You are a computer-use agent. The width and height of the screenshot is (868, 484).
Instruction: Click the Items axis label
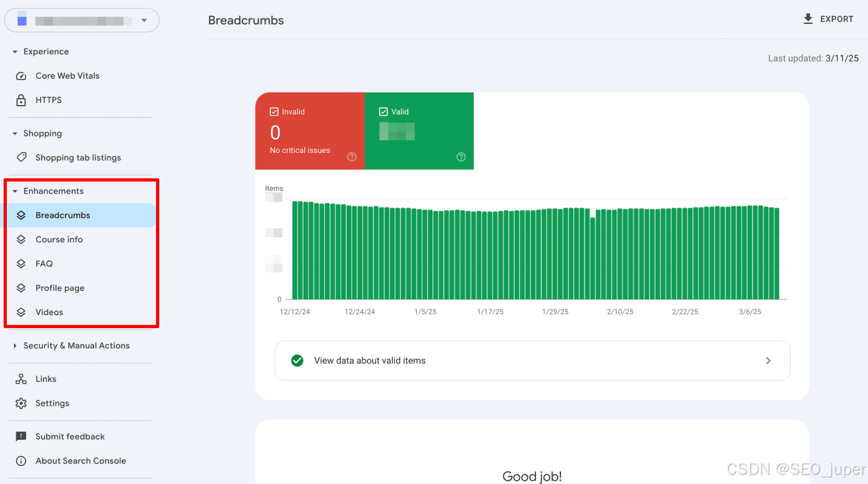[274, 189]
